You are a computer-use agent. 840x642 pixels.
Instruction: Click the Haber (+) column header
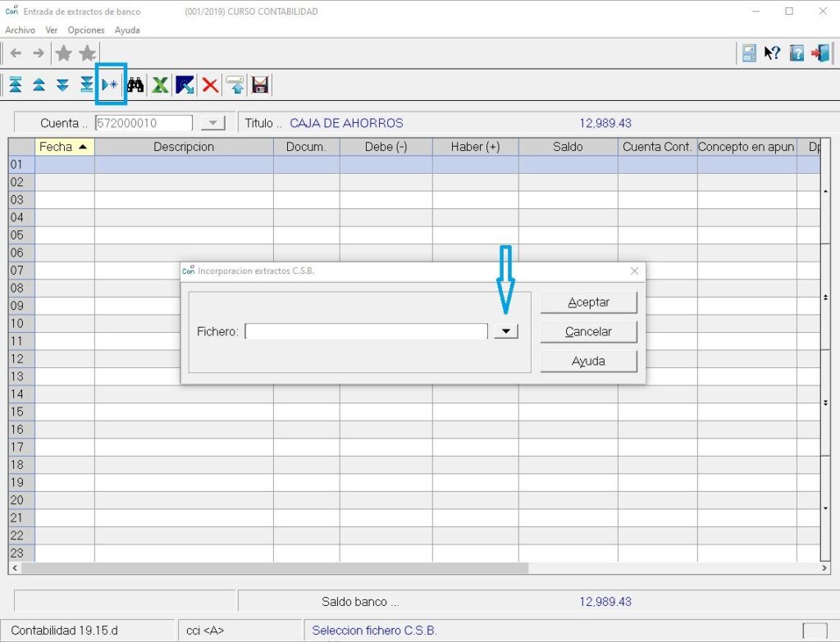click(x=475, y=147)
